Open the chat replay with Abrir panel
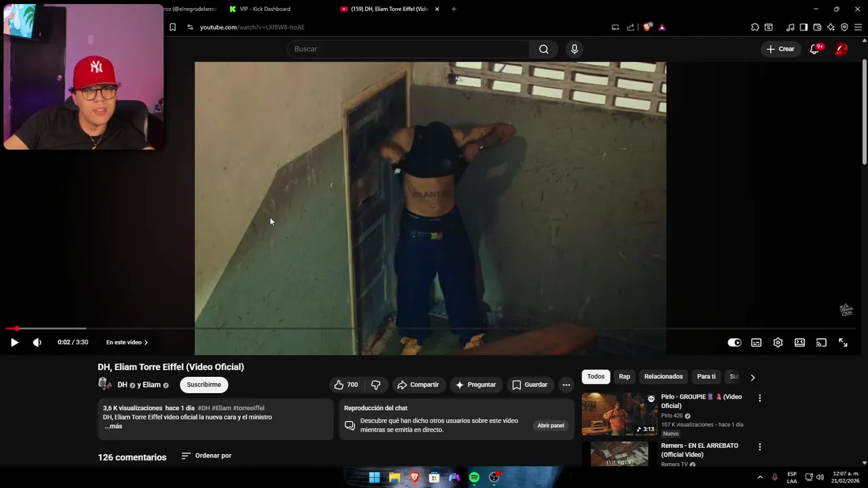Viewport: 868px width, 488px height. (x=551, y=426)
